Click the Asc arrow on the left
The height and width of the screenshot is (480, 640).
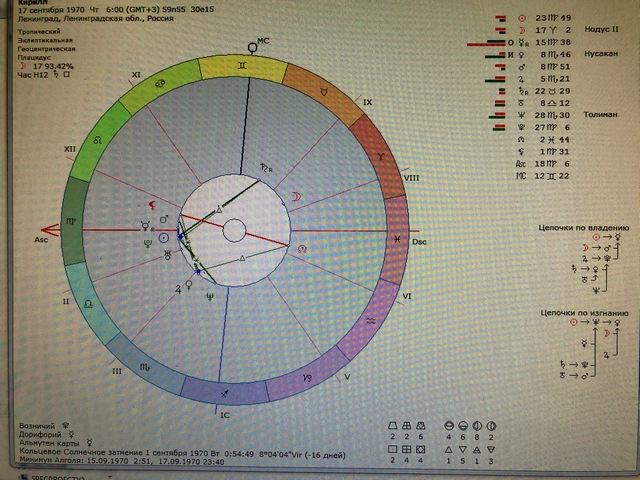point(40,240)
